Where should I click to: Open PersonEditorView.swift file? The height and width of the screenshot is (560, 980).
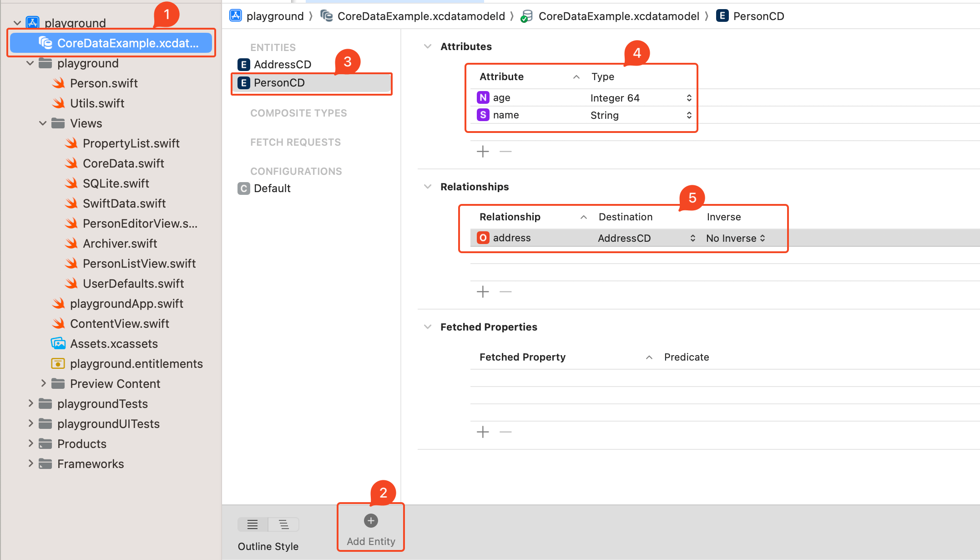coord(140,224)
